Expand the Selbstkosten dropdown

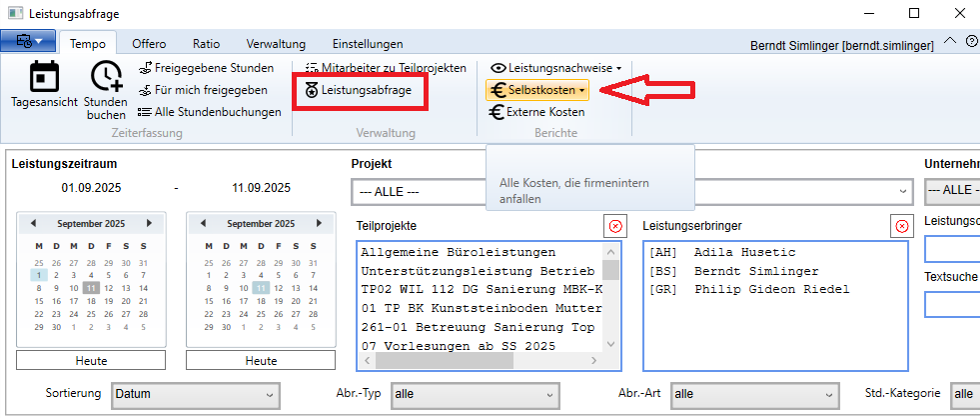pyautogui.click(x=537, y=91)
